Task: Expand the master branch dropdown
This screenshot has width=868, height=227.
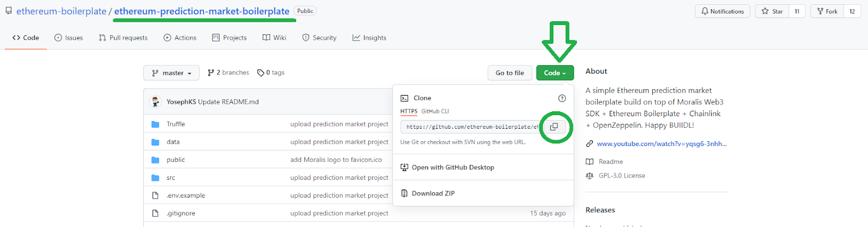Action: coord(171,73)
